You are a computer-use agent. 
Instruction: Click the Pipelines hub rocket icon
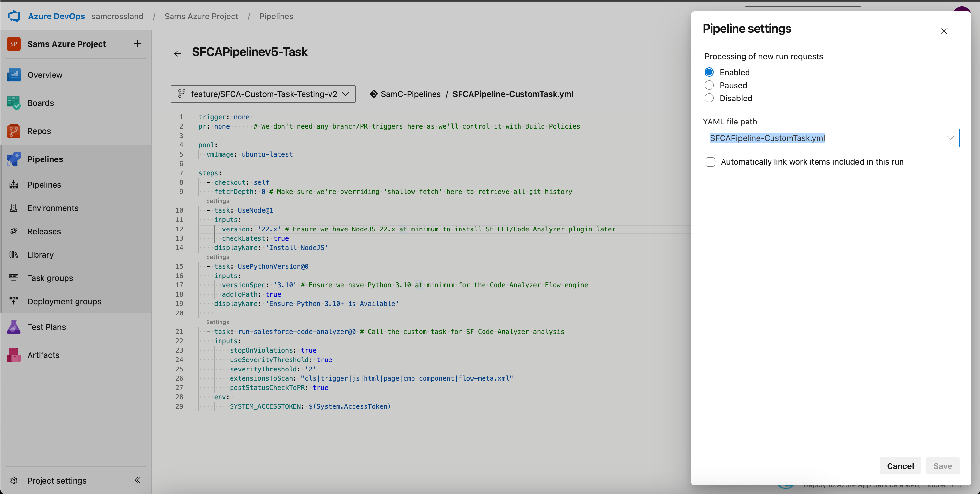click(x=14, y=159)
